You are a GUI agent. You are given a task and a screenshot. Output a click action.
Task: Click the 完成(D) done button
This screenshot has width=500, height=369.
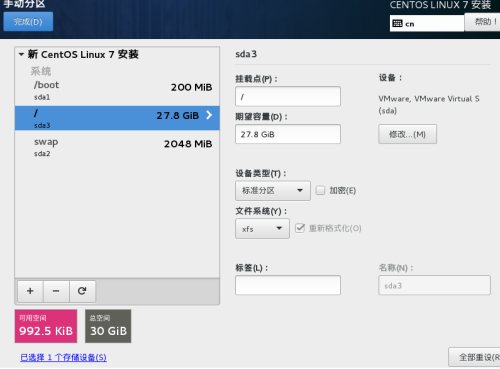click(x=28, y=22)
